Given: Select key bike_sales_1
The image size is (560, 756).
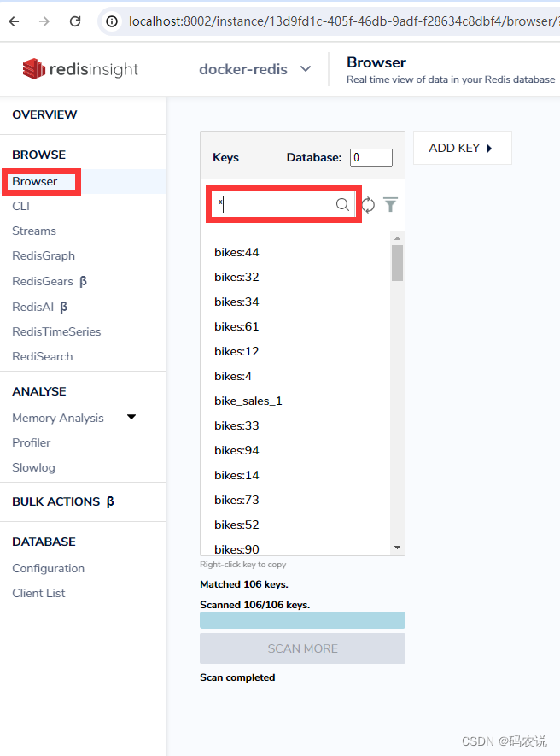Looking at the screenshot, I should click(248, 401).
